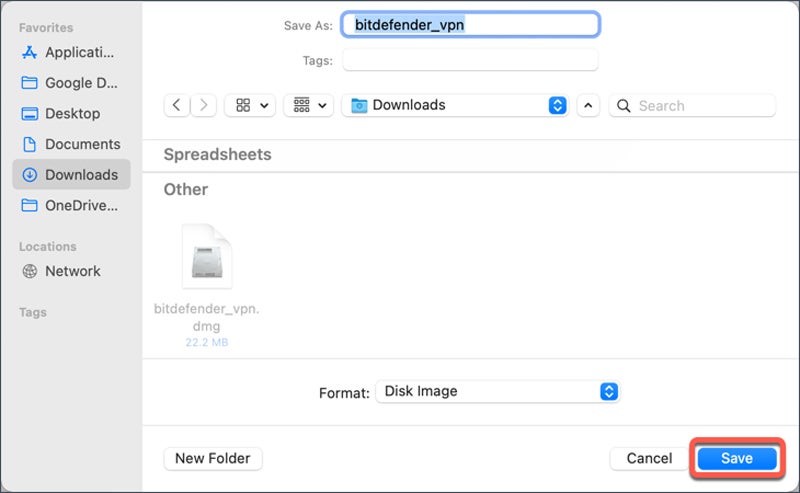Click the Tags input field
Viewport: 800px width, 493px height.
click(470, 60)
